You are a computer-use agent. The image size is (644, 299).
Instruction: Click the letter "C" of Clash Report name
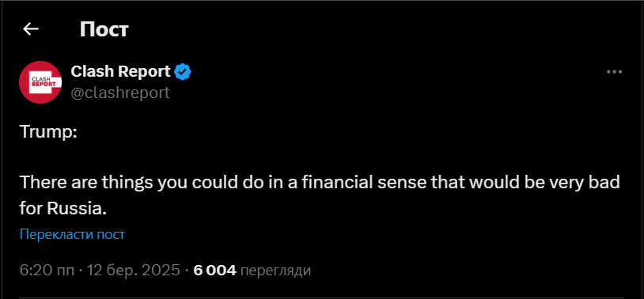[76, 71]
